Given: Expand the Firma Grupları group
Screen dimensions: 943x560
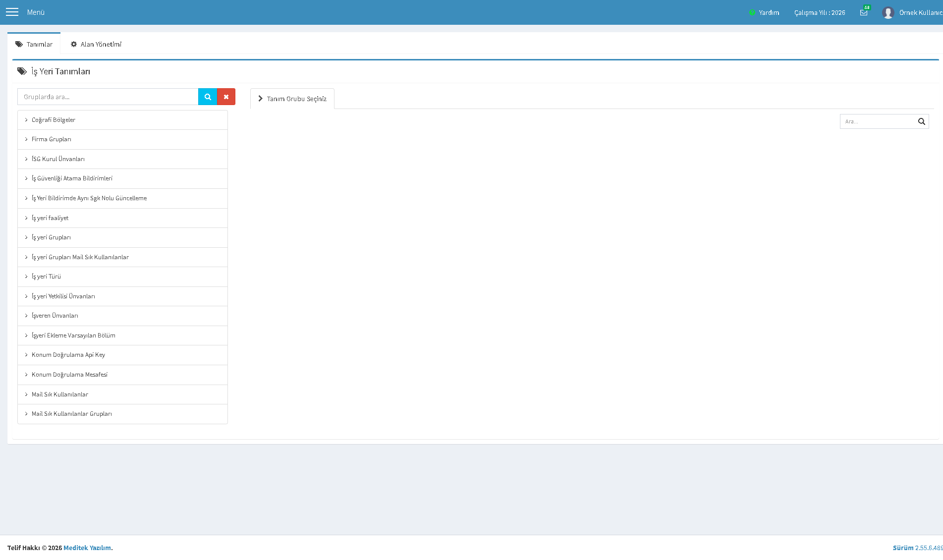Looking at the screenshot, I should tap(122, 139).
